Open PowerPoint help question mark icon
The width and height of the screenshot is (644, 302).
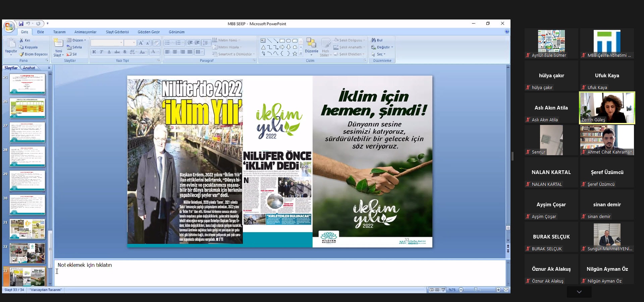[x=507, y=32]
